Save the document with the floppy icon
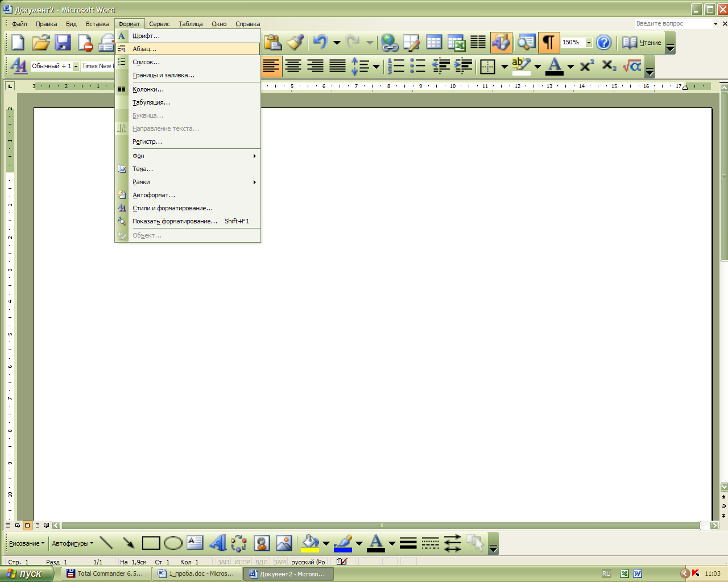Screen dimensions: 728x582 coord(63,43)
